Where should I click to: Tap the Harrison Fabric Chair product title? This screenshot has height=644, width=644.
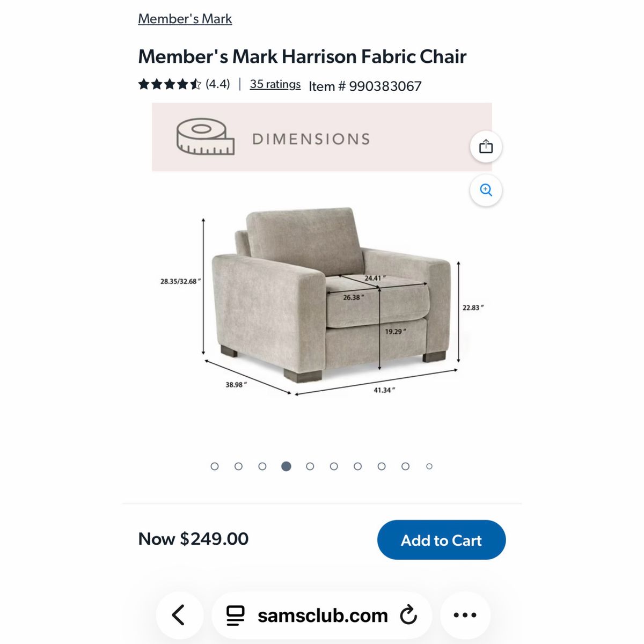pos(302,56)
